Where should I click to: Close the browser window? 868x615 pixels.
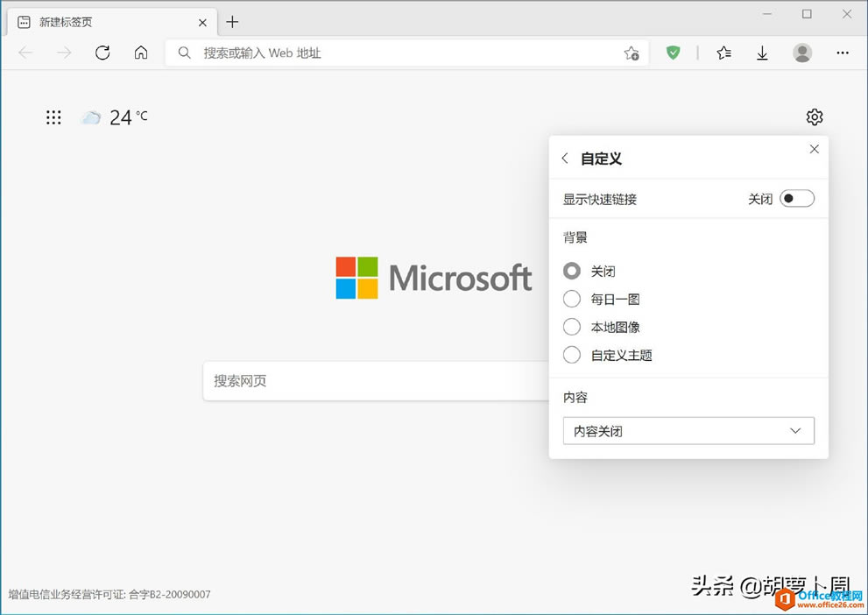(847, 14)
